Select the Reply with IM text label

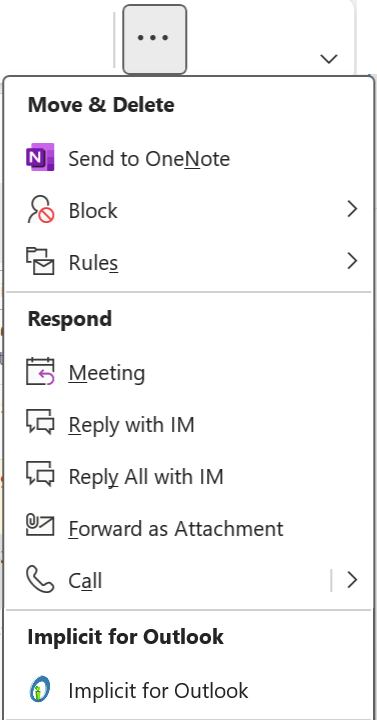131,425
